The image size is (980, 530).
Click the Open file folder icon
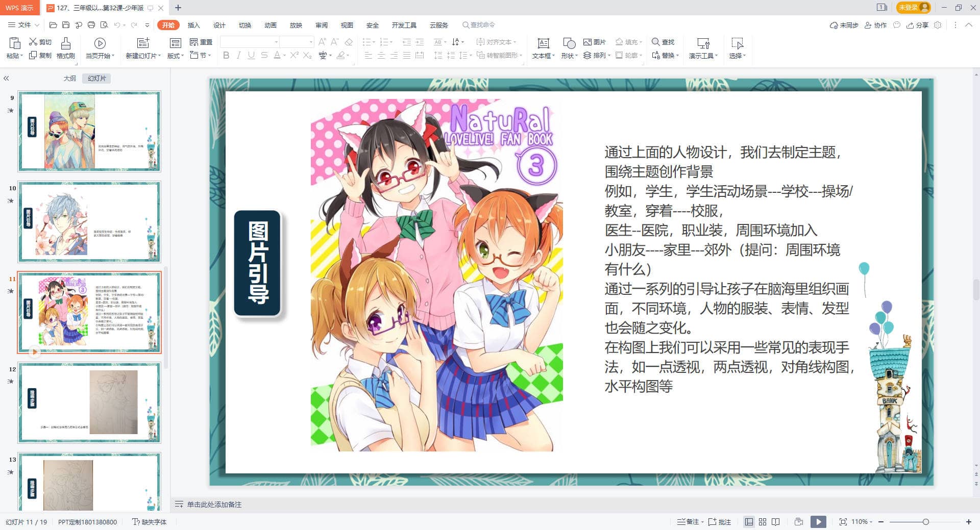click(x=53, y=25)
